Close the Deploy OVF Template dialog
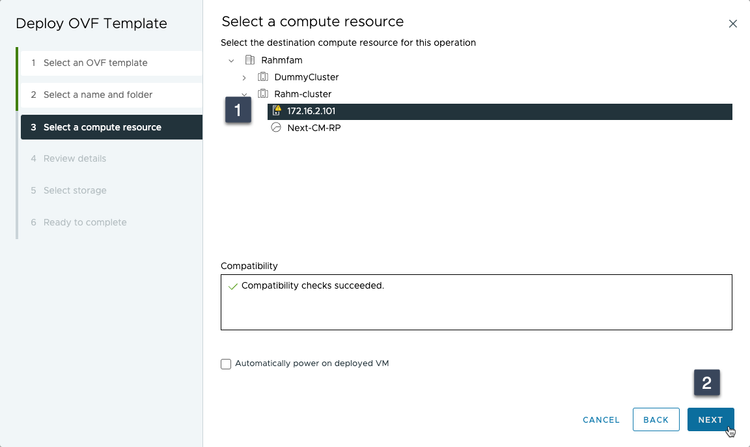 coord(732,22)
